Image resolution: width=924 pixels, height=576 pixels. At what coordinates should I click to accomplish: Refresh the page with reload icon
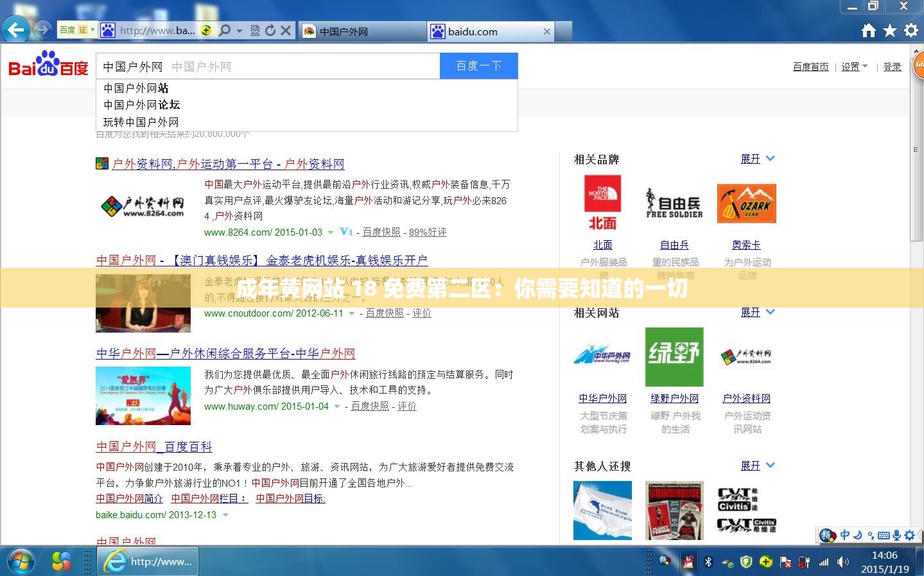pyautogui.click(x=270, y=30)
